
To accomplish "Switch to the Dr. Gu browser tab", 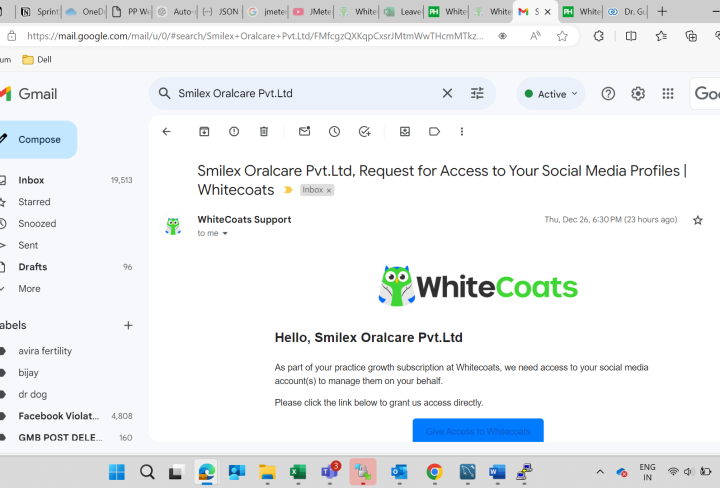I will (627, 11).
